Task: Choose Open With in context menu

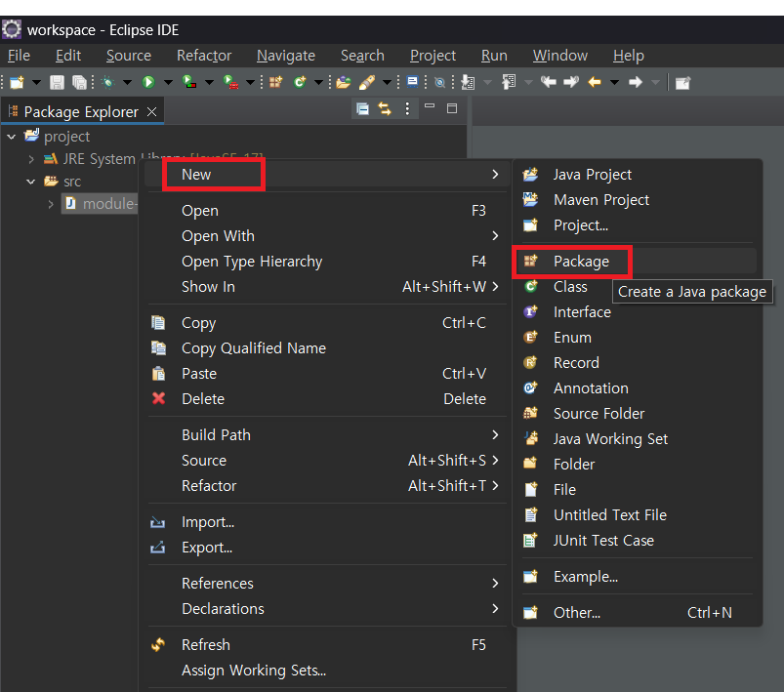Action: click(x=327, y=236)
